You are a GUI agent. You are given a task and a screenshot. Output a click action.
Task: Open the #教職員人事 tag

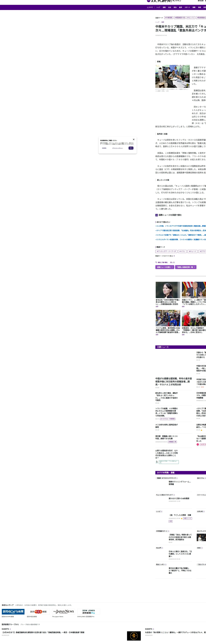pos(172,442)
